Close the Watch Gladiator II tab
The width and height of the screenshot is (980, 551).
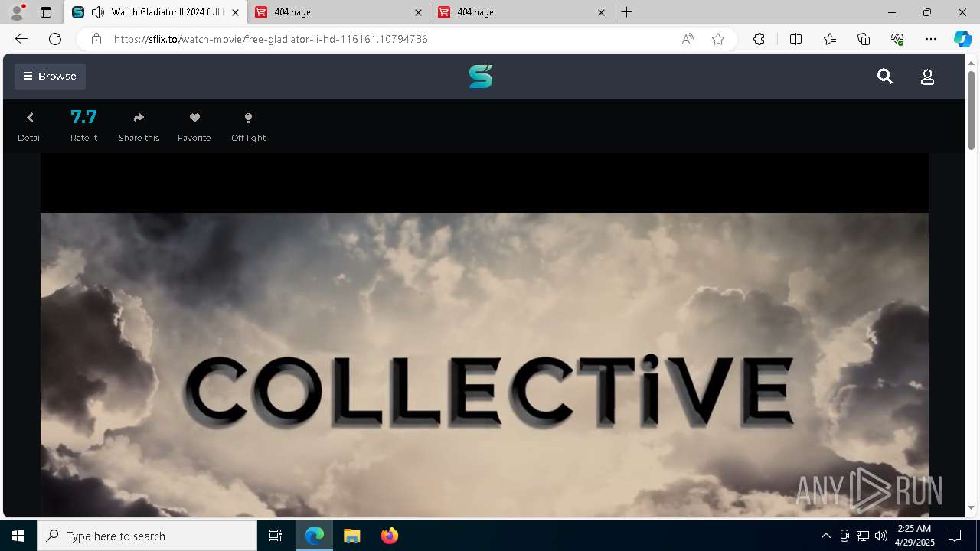tap(235, 12)
